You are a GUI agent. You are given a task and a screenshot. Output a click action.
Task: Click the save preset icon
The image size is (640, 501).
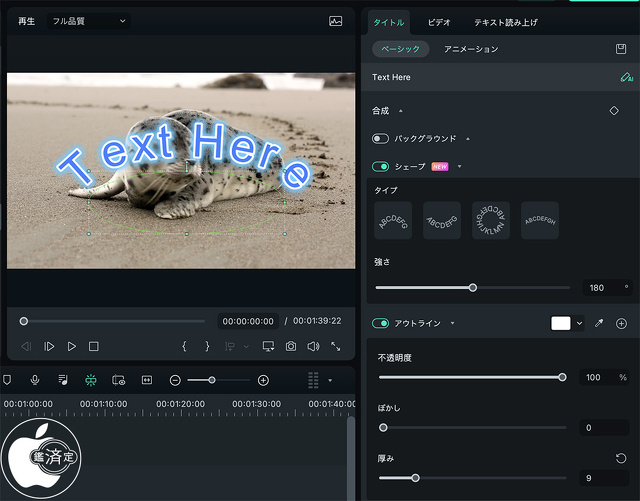coord(620,49)
